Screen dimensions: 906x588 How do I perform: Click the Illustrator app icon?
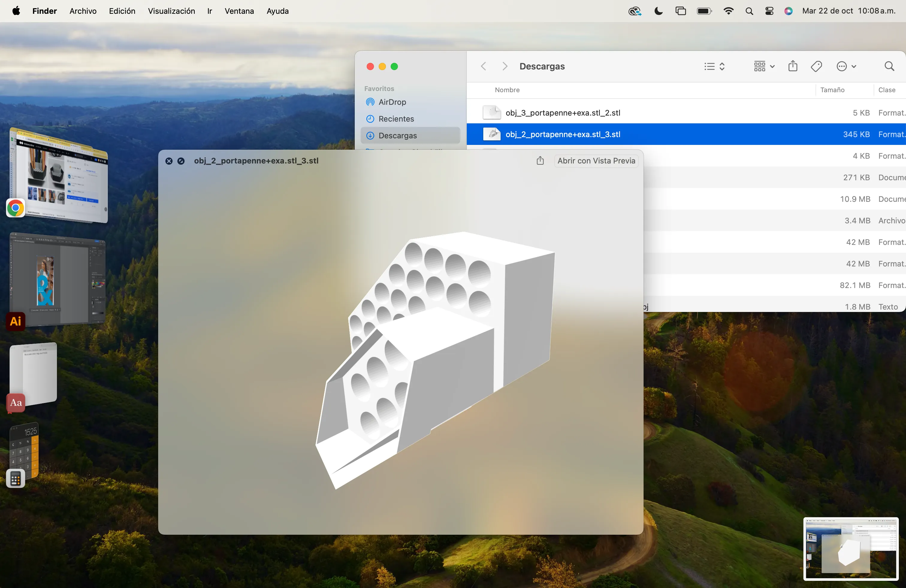pyautogui.click(x=16, y=321)
